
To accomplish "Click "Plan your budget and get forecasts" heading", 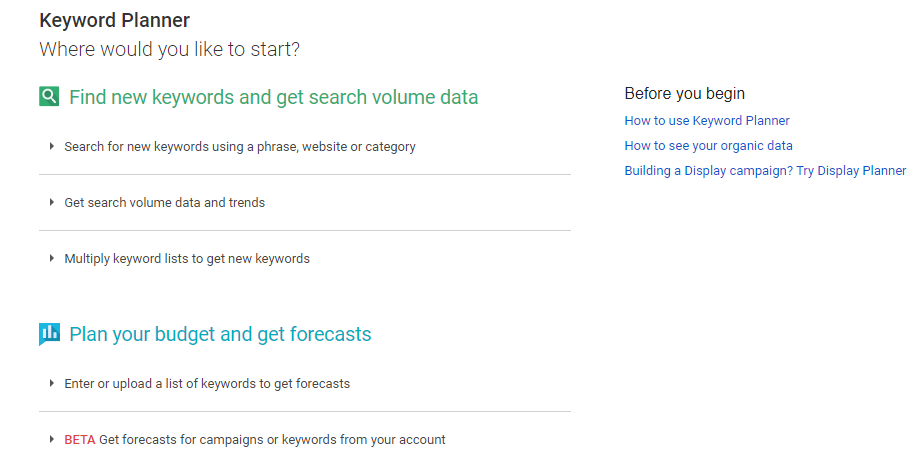I will click(x=220, y=334).
